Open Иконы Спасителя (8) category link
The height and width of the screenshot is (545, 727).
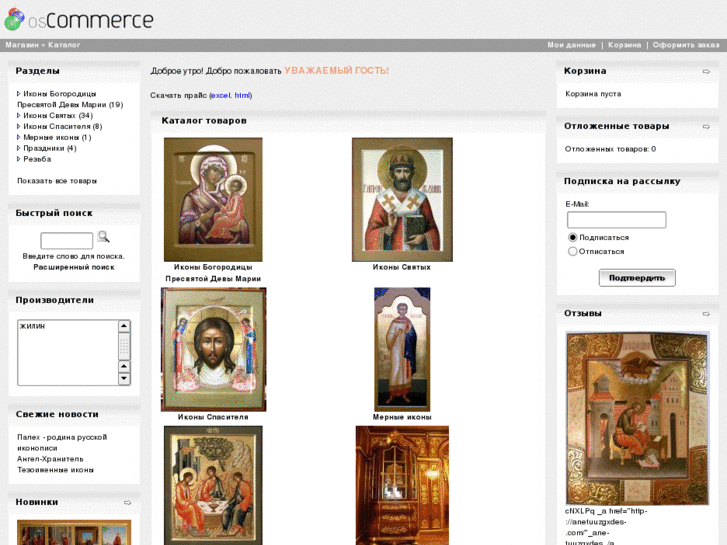[x=63, y=126]
